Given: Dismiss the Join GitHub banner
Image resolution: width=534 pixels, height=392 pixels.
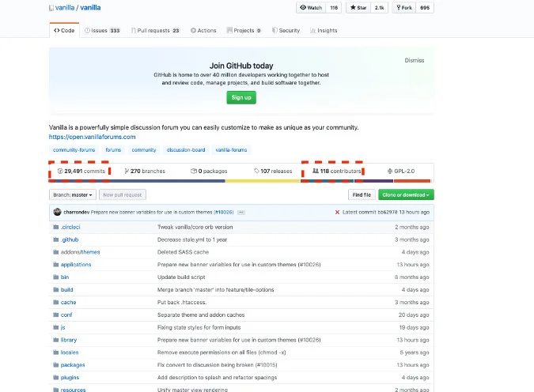Looking at the screenshot, I should pyautogui.click(x=414, y=60).
